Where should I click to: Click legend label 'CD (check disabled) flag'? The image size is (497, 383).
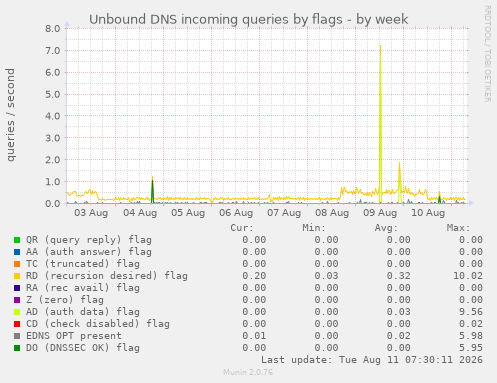98,324
